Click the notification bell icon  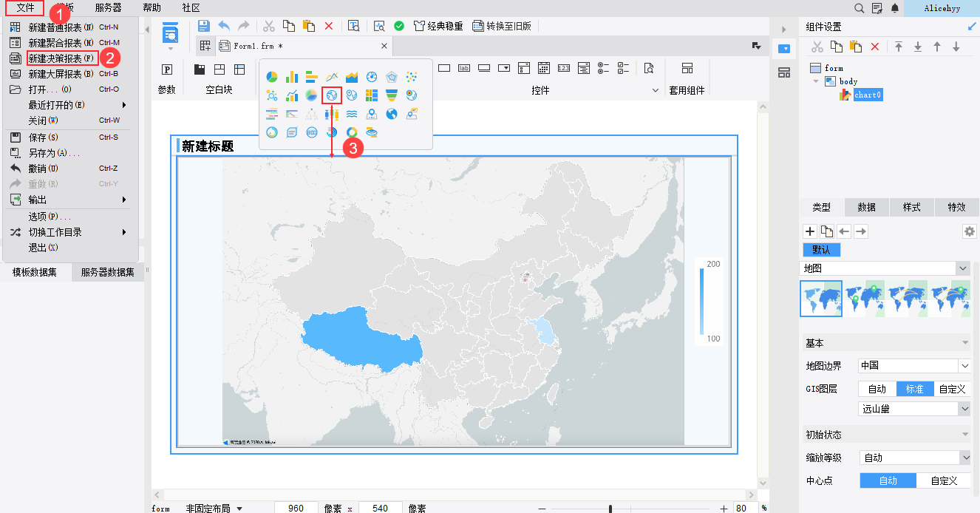(x=895, y=8)
